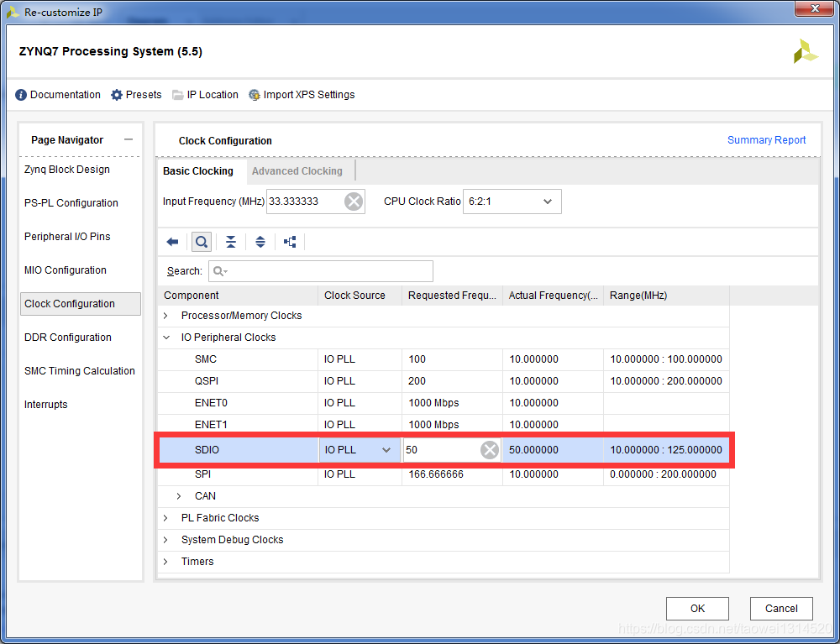Open the Summary Report link
The height and width of the screenshot is (644, 840).
point(766,140)
